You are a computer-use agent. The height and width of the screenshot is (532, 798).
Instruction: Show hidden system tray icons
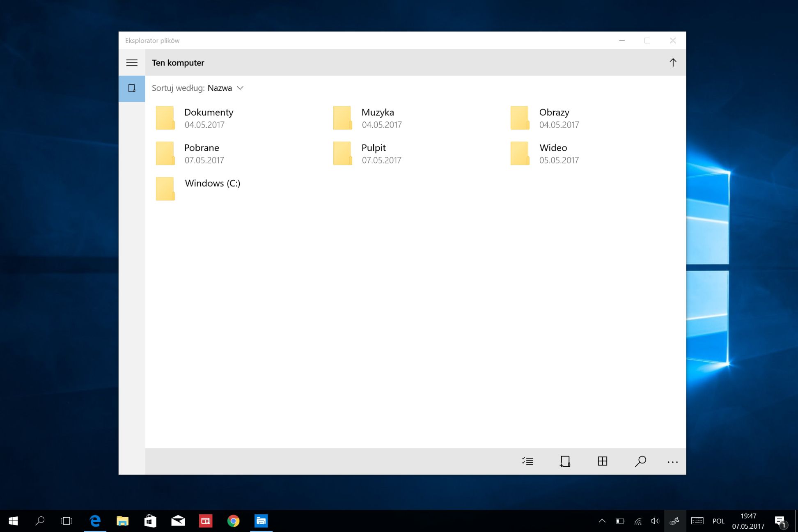pyautogui.click(x=602, y=521)
